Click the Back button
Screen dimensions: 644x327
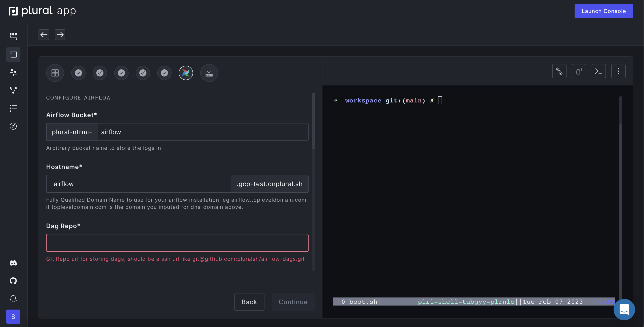click(249, 302)
